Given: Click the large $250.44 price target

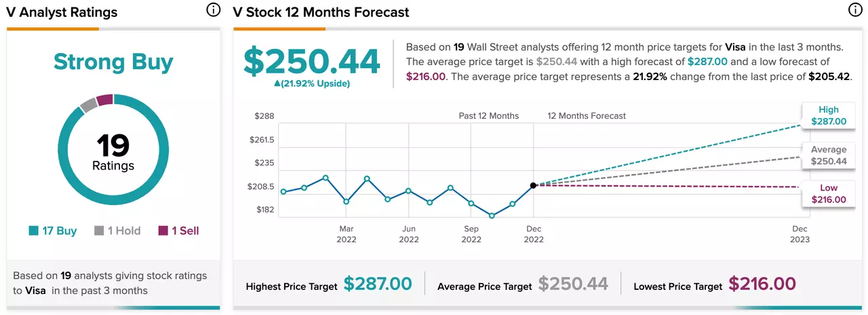Looking at the screenshot, I should point(312,62).
